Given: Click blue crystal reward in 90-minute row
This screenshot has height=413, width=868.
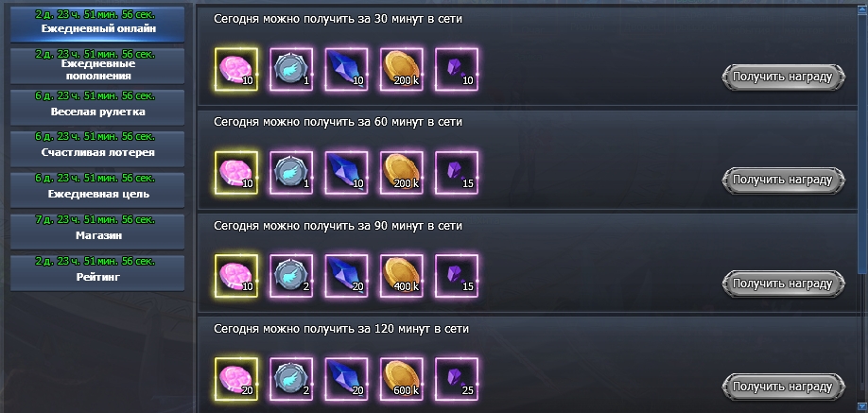Looking at the screenshot, I should point(346,276).
